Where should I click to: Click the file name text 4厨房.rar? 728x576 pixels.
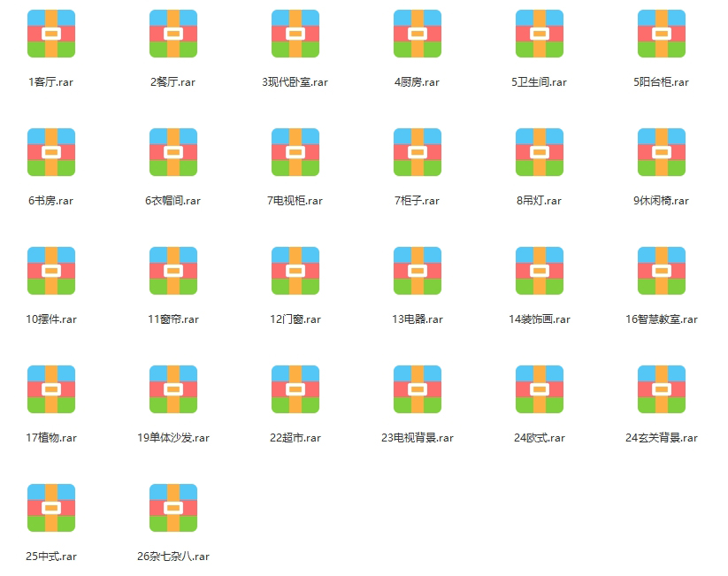pos(418,82)
